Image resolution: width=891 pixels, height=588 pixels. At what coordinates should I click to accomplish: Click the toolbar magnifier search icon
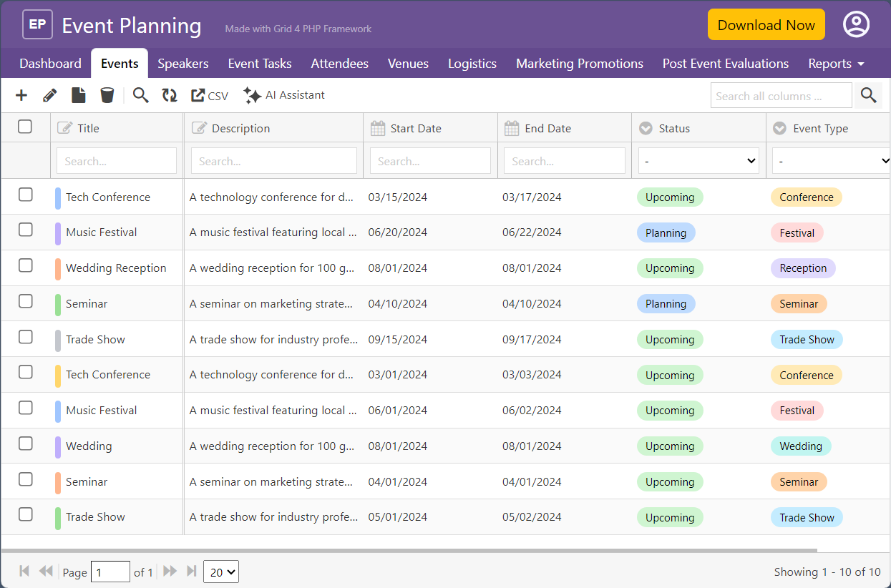[x=141, y=95]
